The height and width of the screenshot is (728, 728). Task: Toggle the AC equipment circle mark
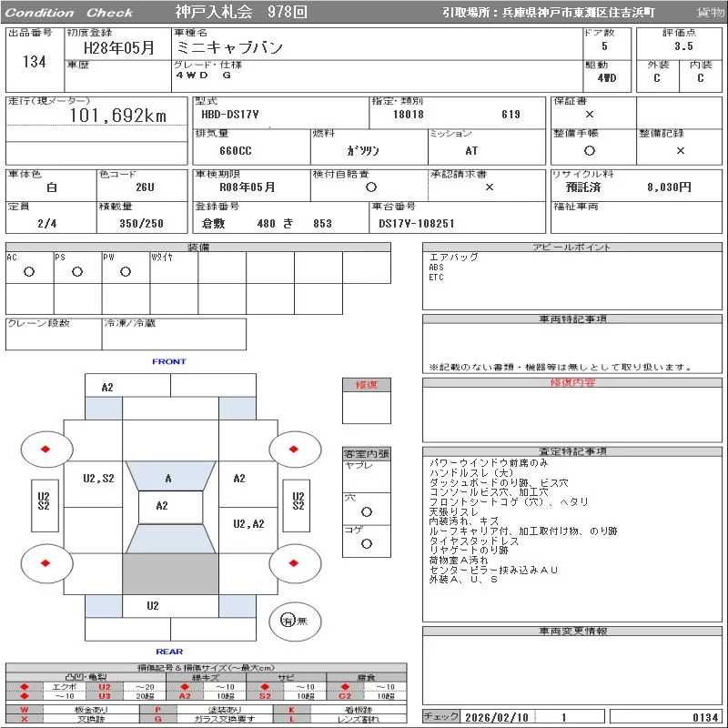[x=29, y=271]
